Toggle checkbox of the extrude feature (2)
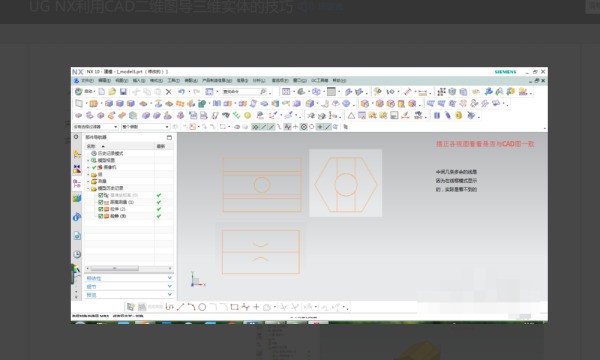This screenshot has width=600, height=360. pyautogui.click(x=101, y=209)
